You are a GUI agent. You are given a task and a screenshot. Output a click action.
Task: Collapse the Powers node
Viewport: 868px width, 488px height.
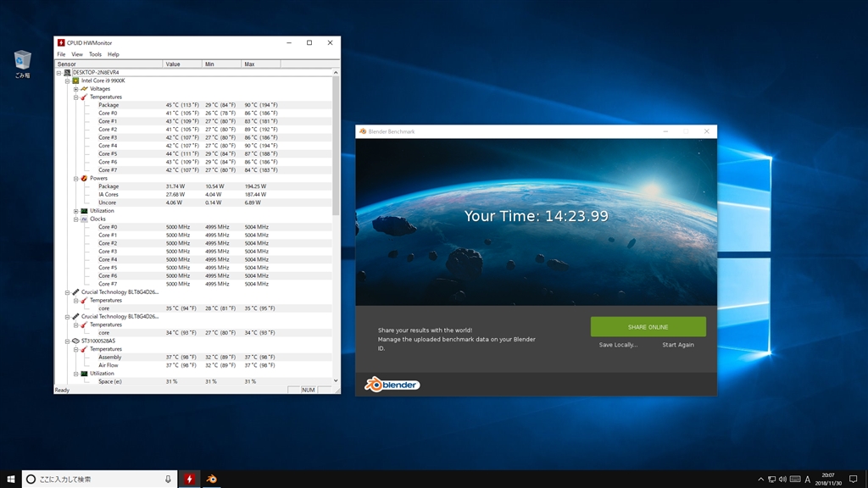click(x=75, y=178)
